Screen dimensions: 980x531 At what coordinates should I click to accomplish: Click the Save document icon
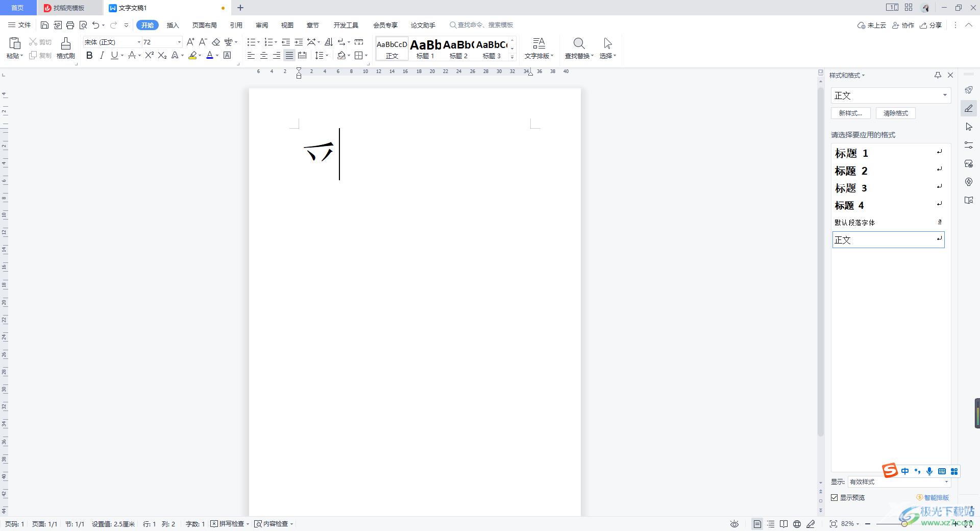[x=44, y=25]
